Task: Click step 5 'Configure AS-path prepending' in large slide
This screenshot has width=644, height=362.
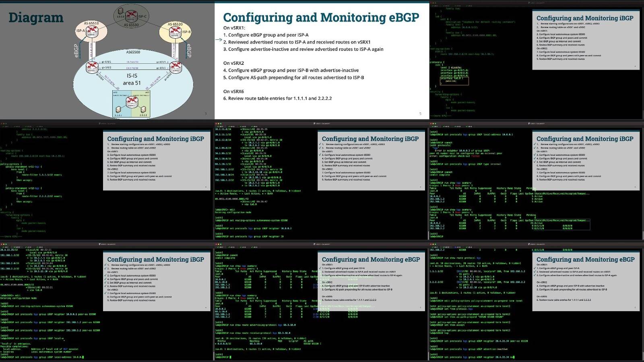Action: [x=294, y=77]
